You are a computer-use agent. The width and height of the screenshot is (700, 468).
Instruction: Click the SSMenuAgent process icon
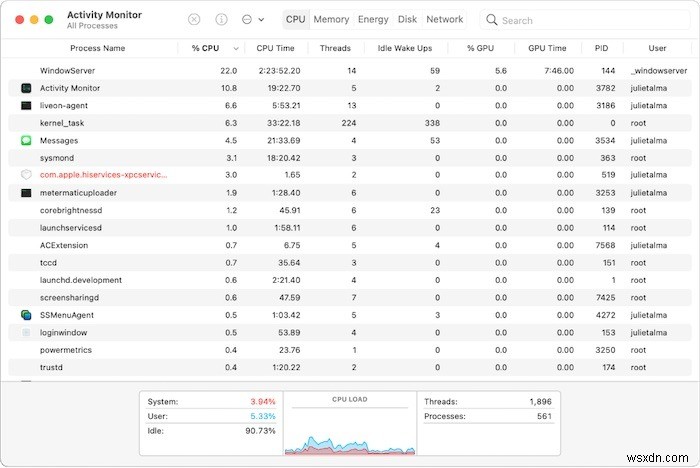click(x=26, y=314)
